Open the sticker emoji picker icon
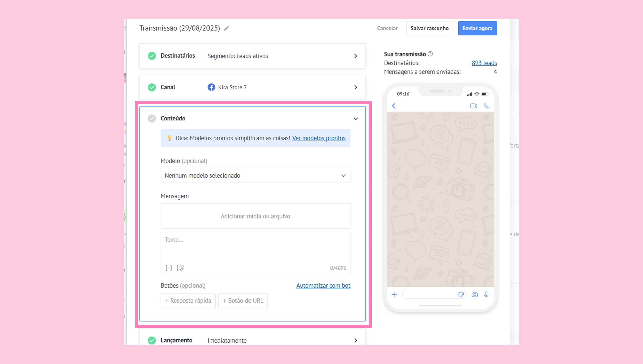Viewport: 643px width, 364px height. [x=180, y=268]
